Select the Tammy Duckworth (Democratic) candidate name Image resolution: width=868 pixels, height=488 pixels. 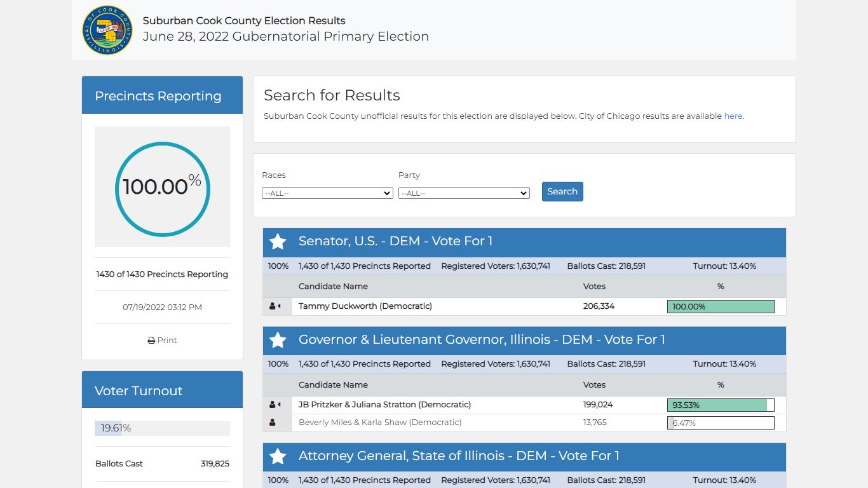click(365, 306)
